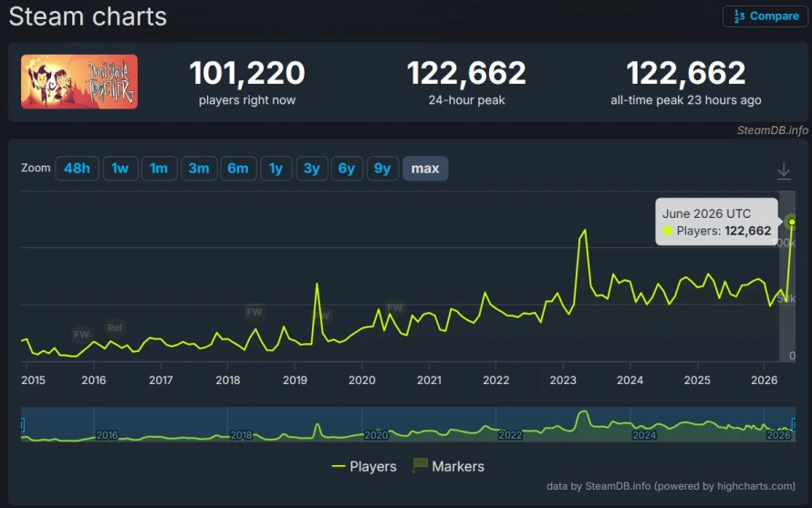Image resolution: width=812 pixels, height=508 pixels.
Task: Click the 2019 x-axis label
Action: click(295, 380)
